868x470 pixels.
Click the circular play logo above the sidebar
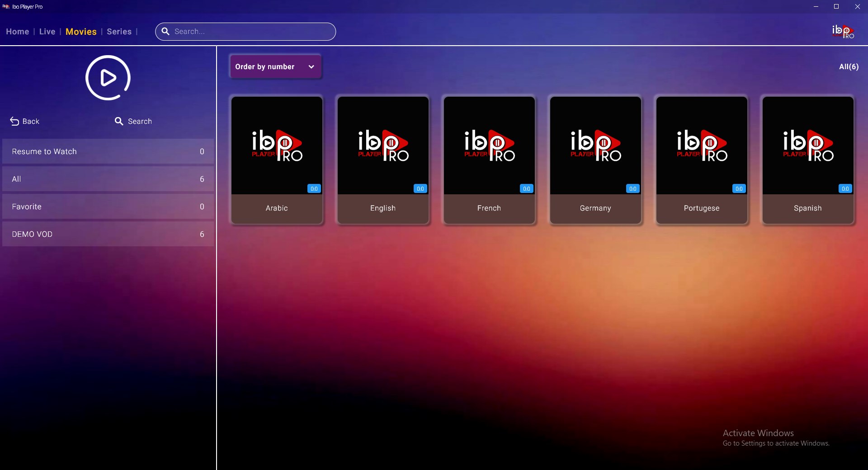[107, 77]
